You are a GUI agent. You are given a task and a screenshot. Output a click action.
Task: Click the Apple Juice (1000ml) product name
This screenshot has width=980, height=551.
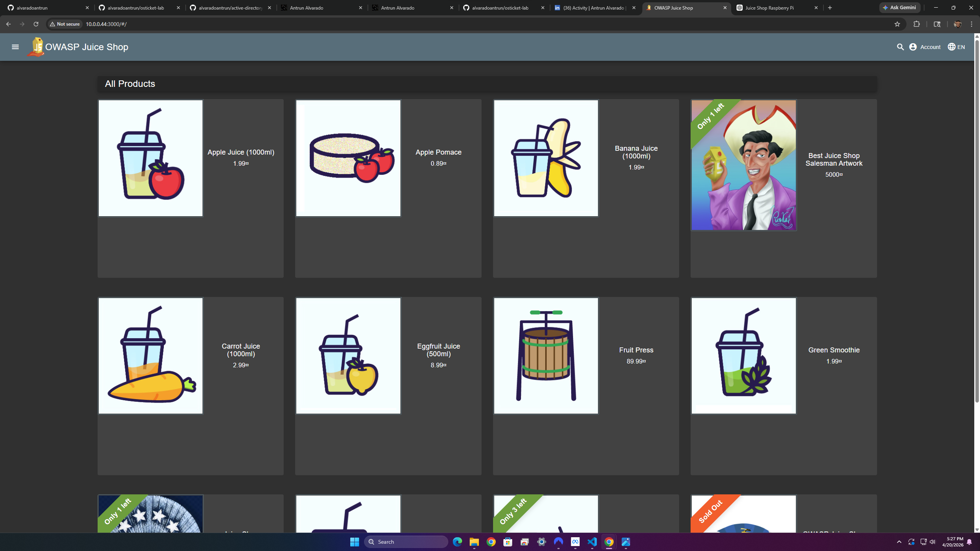tap(241, 152)
